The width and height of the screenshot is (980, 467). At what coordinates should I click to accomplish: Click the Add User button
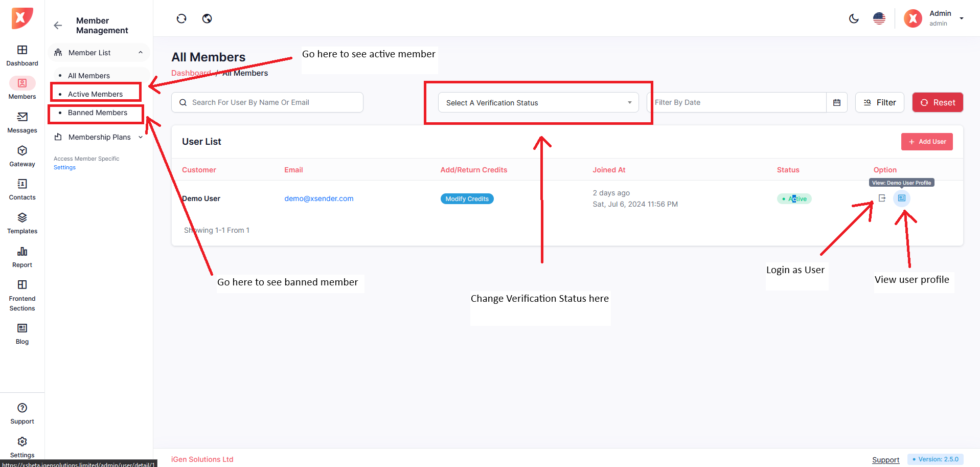click(x=926, y=142)
